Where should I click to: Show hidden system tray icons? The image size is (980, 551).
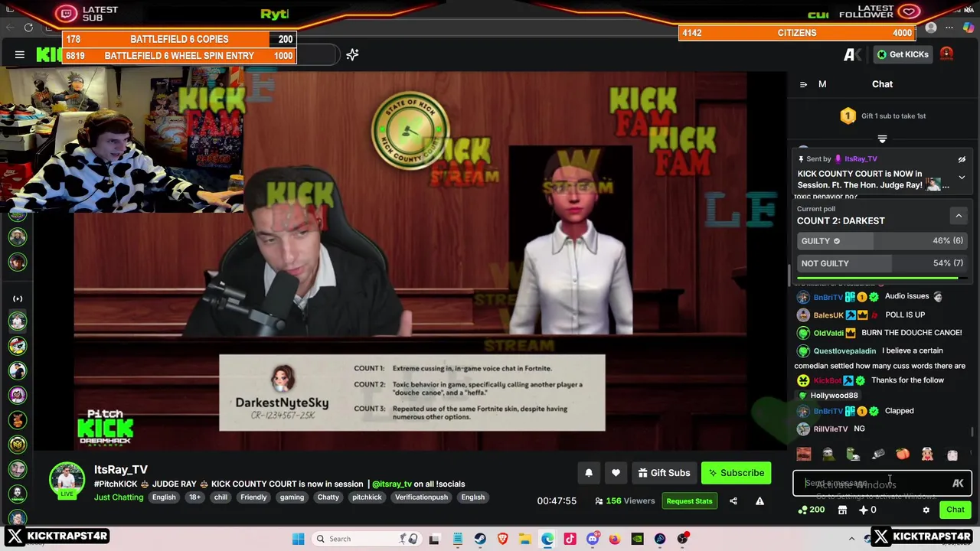851,539
